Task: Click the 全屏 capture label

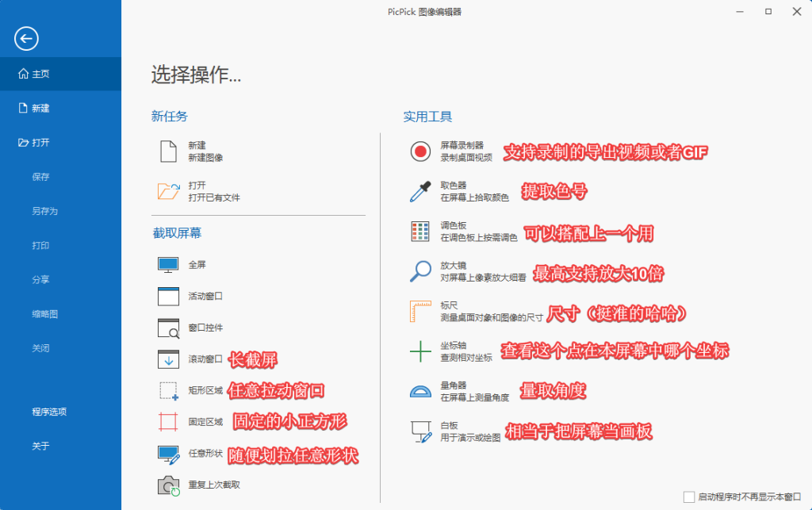Action: pos(197,265)
